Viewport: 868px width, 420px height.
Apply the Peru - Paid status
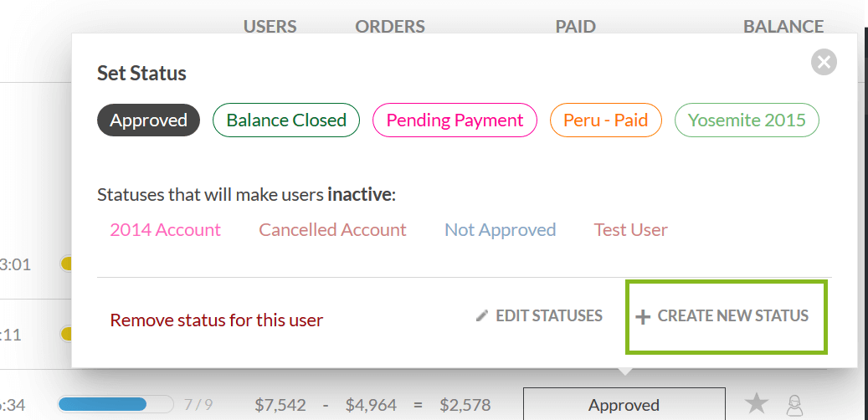coord(605,120)
